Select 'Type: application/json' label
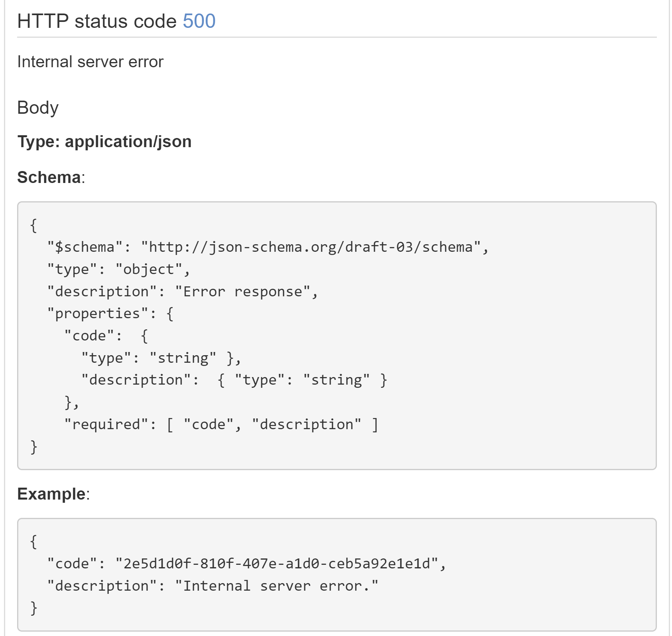672x636 pixels. click(104, 142)
